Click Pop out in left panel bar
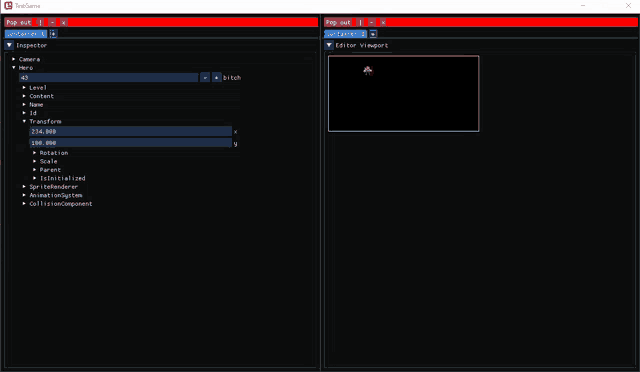Image resolution: width=640 pixels, height=372 pixels. point(19,22)
